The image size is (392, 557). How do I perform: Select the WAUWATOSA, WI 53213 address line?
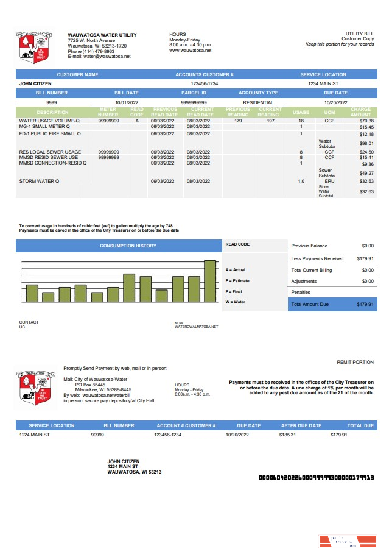click(x=135, y=472)
